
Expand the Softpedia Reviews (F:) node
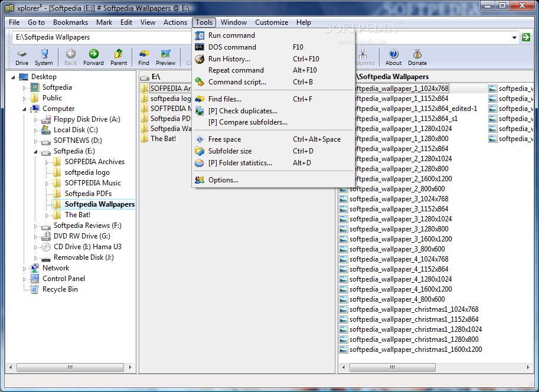pyautogui.click(x=35, y=226)
